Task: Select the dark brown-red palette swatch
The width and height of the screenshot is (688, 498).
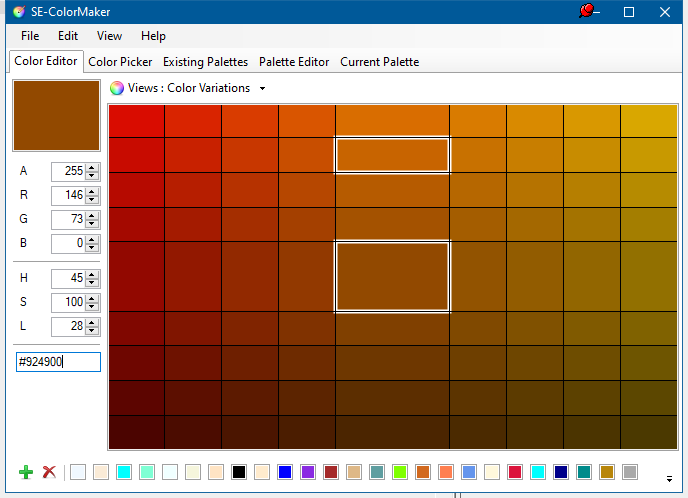Action: [x=331, y=472]
